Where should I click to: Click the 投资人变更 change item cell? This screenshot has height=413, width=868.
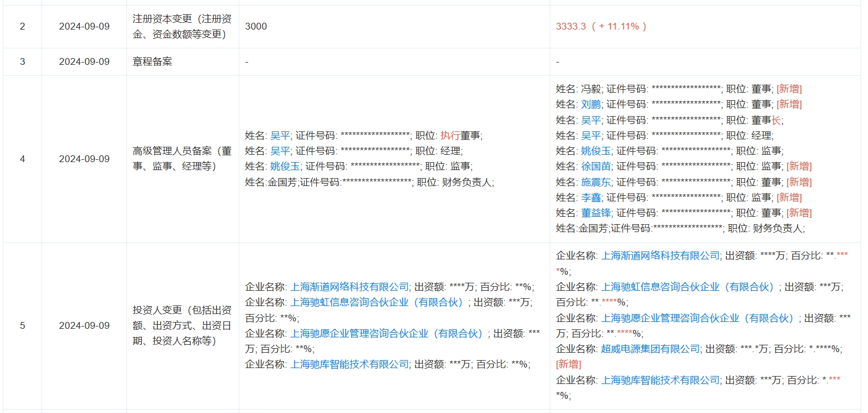point(182,326)
